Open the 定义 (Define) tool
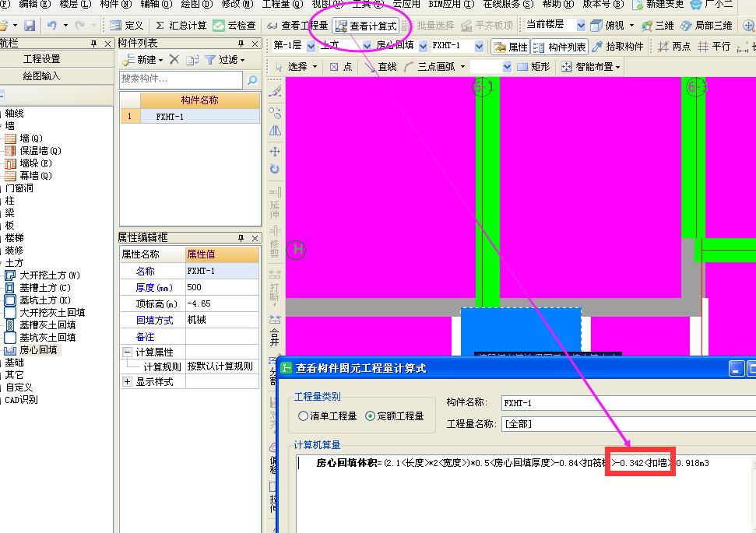The height and width of the screenshot is (533, 756). (126, 26)
